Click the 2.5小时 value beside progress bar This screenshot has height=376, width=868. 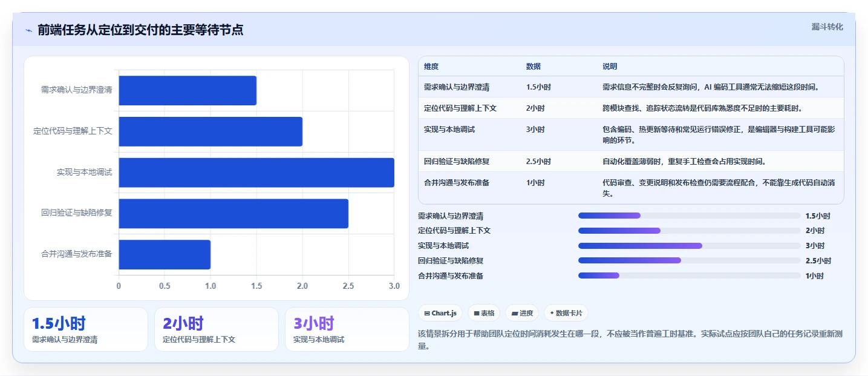818,261
